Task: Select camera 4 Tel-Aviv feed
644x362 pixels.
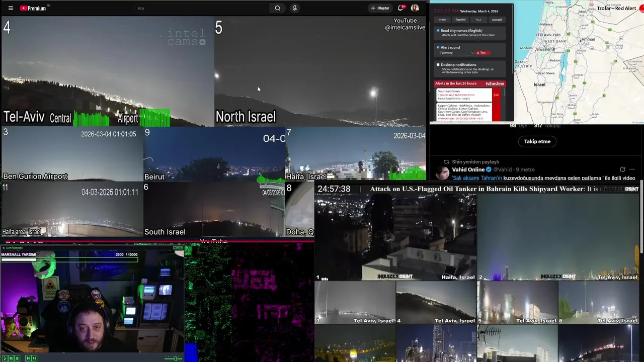Action: coord(107,71)
